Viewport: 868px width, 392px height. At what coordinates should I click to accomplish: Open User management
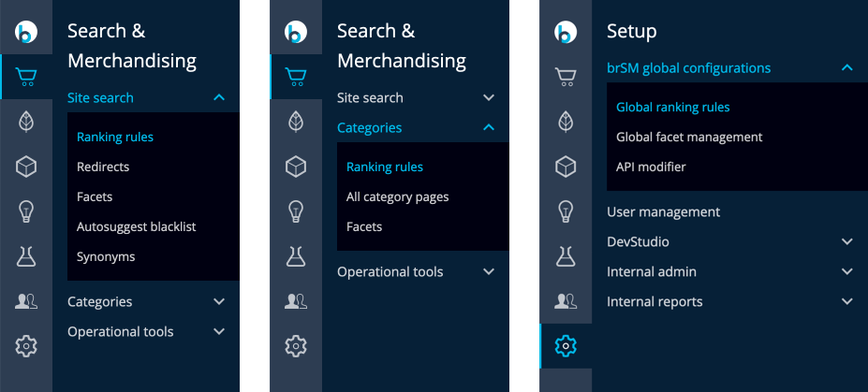(664, 211)
